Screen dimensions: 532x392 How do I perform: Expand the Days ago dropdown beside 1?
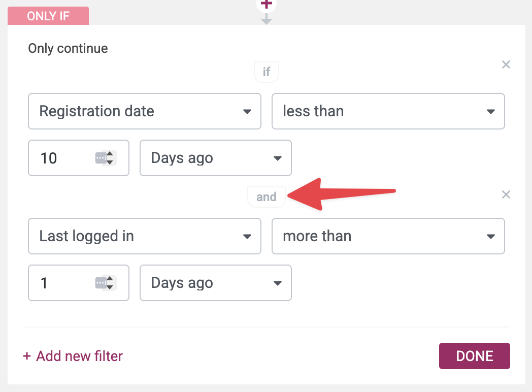[216, 283]
